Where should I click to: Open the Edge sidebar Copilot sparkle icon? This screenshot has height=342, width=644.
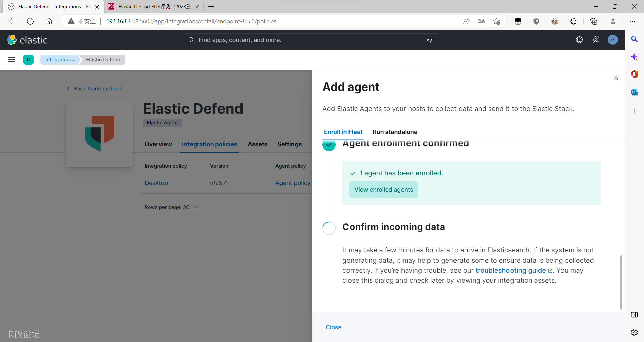coord(634,57)
